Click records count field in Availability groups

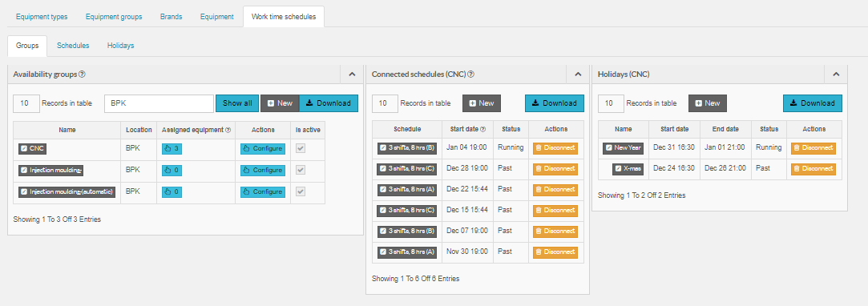tap(26, 103)
